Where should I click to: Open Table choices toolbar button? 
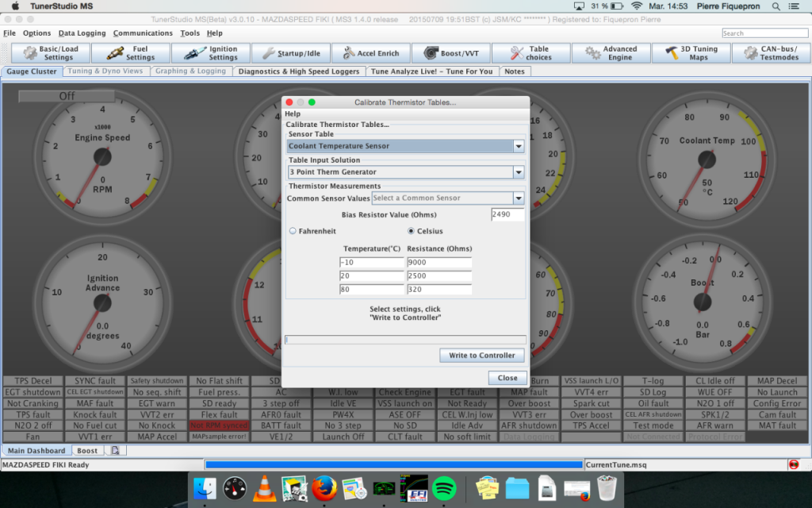point(530,53)
